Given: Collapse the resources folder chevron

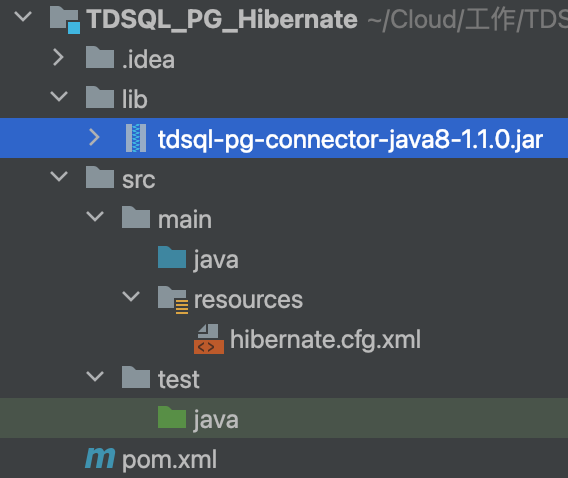Looking at the screenshot, I should (131, 296).
